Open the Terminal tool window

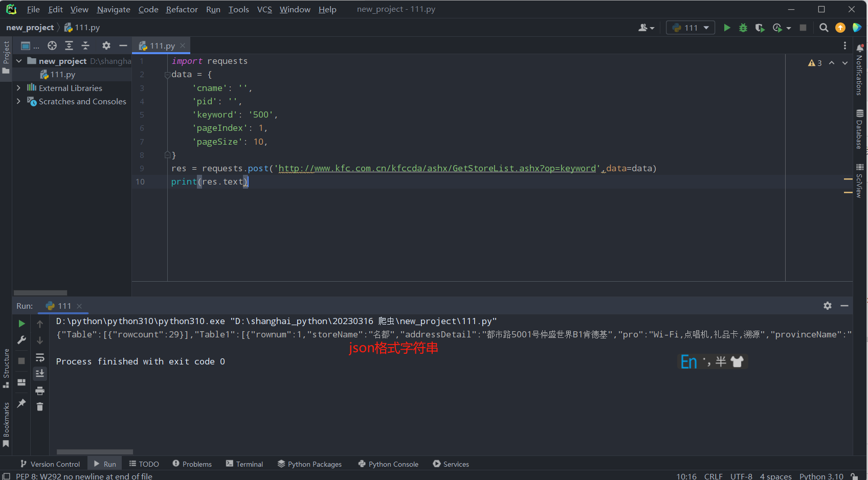click(x=244, y=464)
